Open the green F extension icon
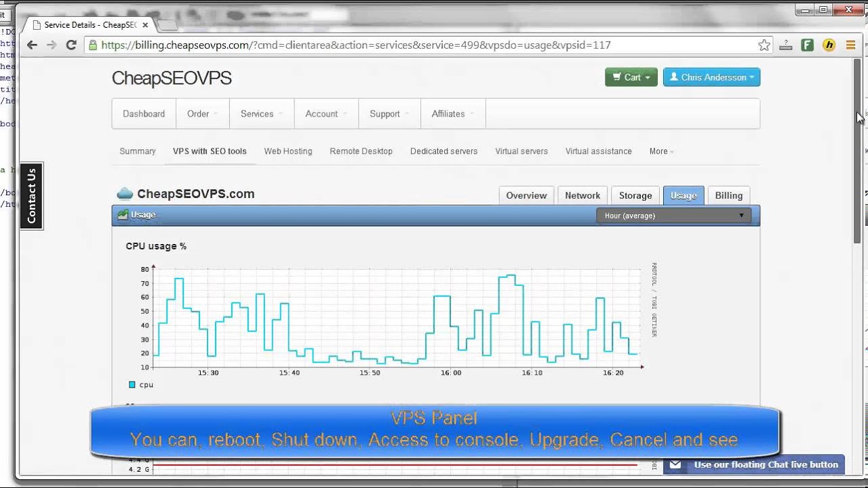Viewport: 868px width, 488px height. tap(807, 45)
